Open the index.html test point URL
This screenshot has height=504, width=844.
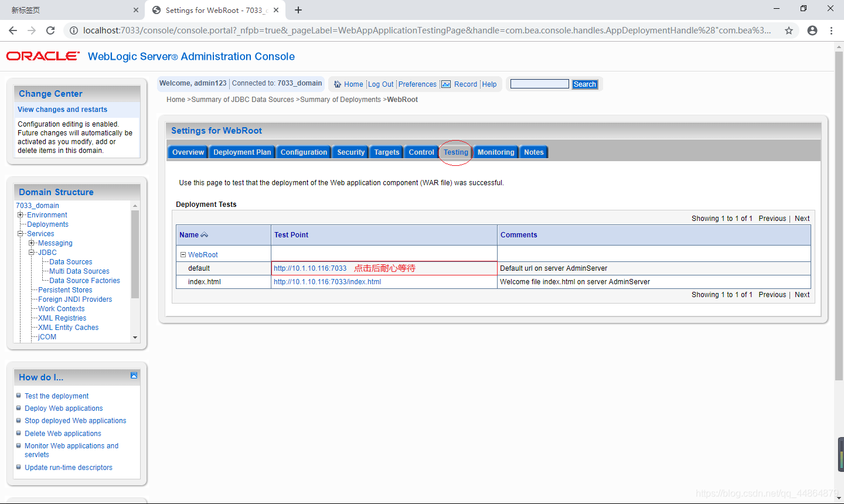tap(327, 282)
